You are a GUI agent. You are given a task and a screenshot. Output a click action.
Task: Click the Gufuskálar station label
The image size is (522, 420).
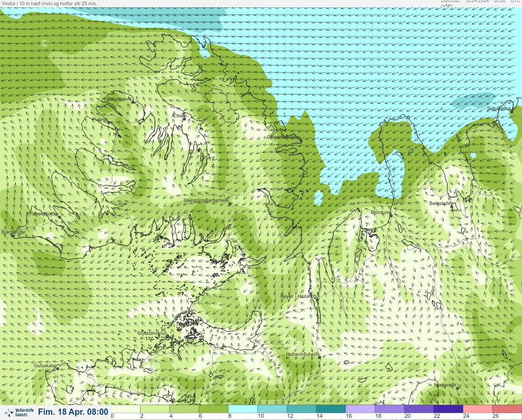(45, 365)
